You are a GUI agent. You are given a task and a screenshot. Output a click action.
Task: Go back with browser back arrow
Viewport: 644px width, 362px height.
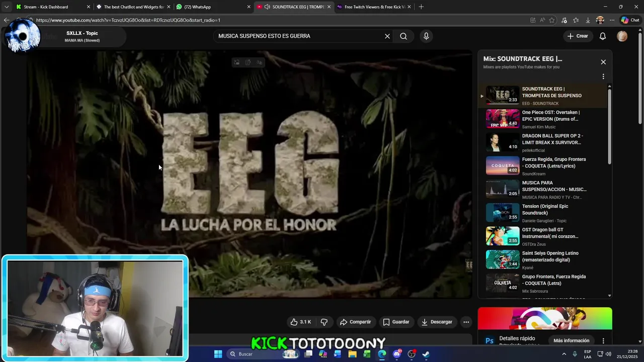click(x=6, y=20)
